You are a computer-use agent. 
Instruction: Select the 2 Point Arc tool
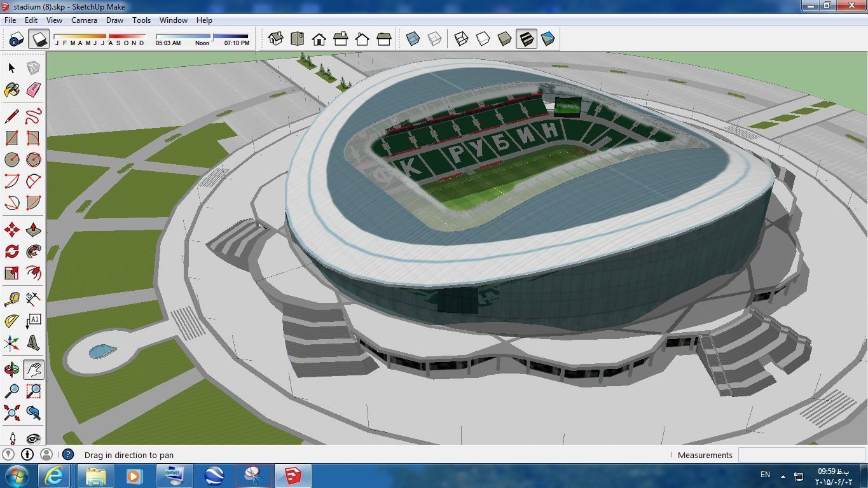coord(33,181)
